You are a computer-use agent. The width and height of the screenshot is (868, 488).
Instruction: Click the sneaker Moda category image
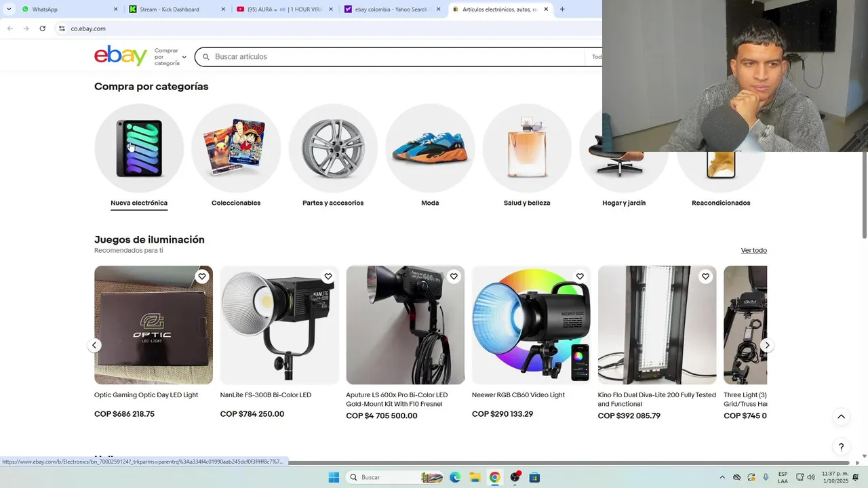(x=430, y=148)
